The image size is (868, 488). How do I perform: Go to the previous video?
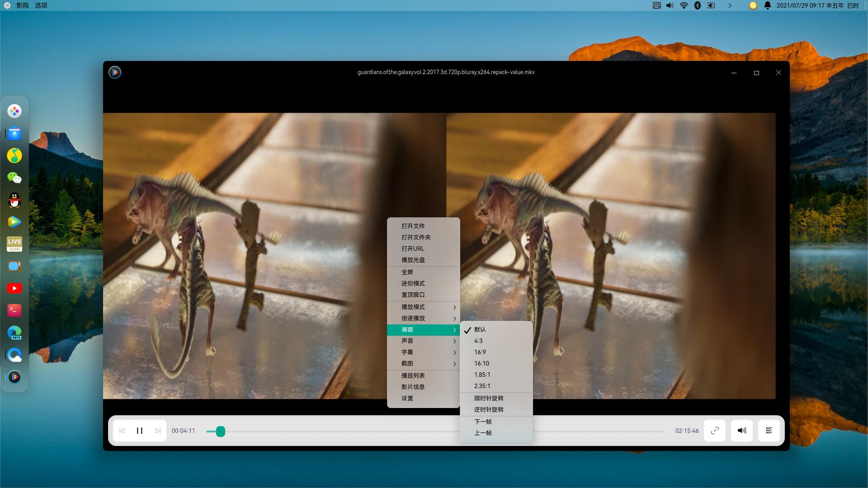pos(122,431)
